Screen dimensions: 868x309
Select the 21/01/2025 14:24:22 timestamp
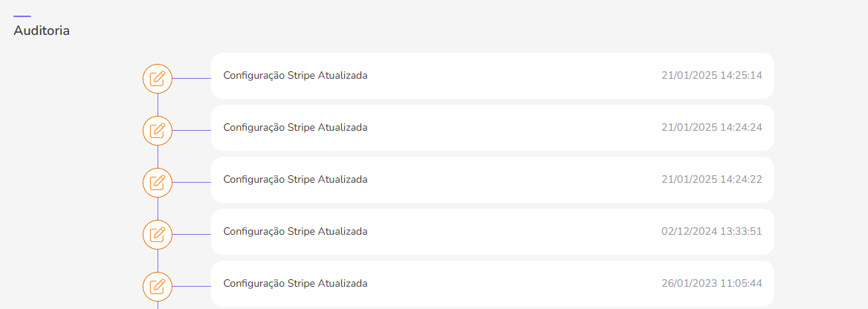click(x=711, y=180)
